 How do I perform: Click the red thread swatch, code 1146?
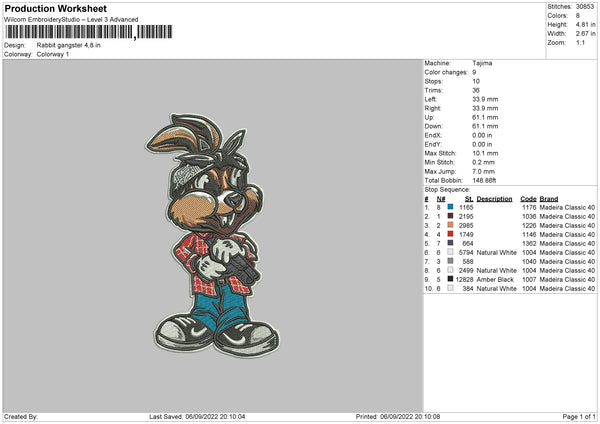pos(450,234)
